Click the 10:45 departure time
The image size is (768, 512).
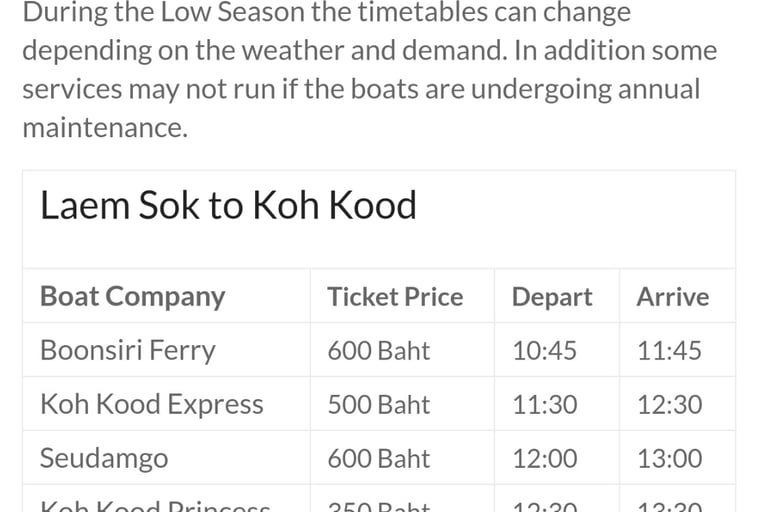coord(544,351)
